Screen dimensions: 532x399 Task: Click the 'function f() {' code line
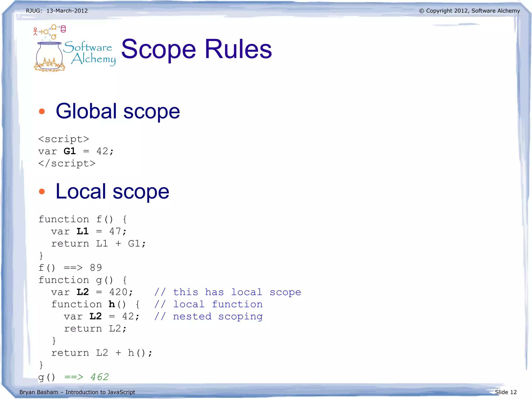click(83, 219)
